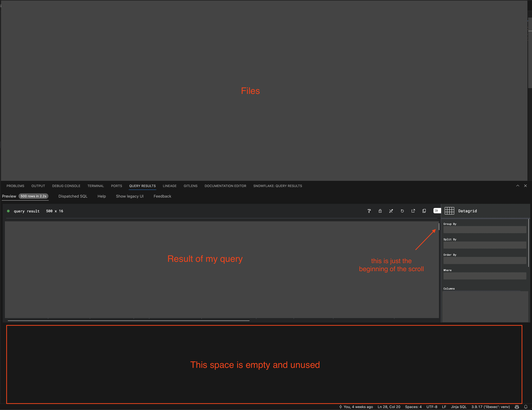
Task: Collapse the panel with the upward chevron
Action: 518,186
